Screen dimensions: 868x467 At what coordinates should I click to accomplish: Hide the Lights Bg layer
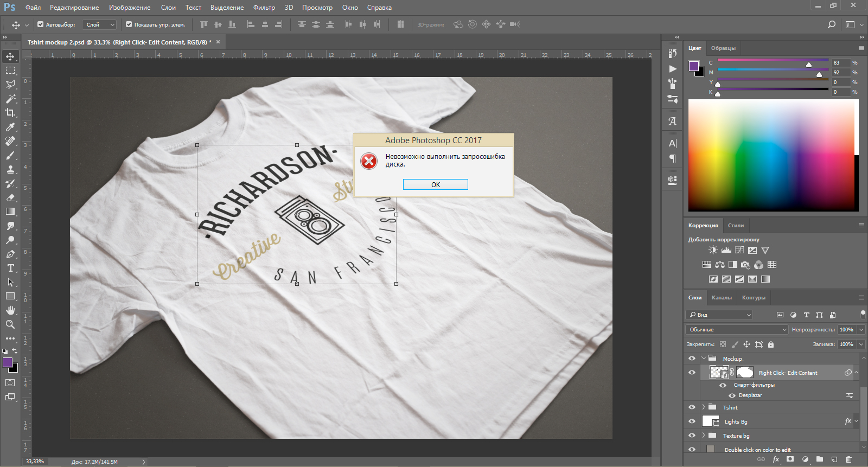692,421
